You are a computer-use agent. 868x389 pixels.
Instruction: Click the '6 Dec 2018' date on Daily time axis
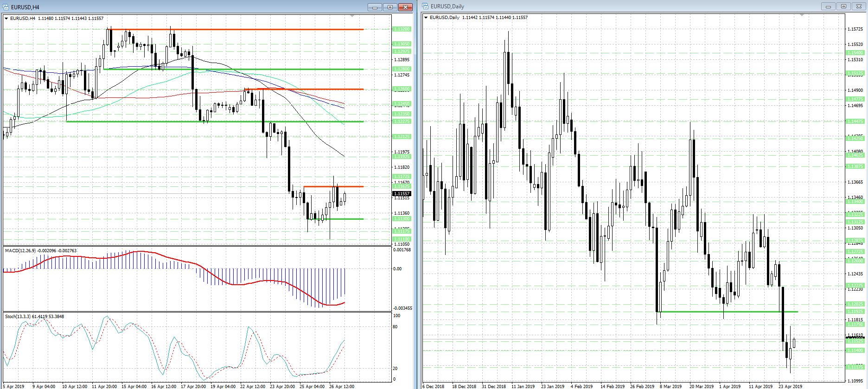pyautogui.click(x=434, y=386)
